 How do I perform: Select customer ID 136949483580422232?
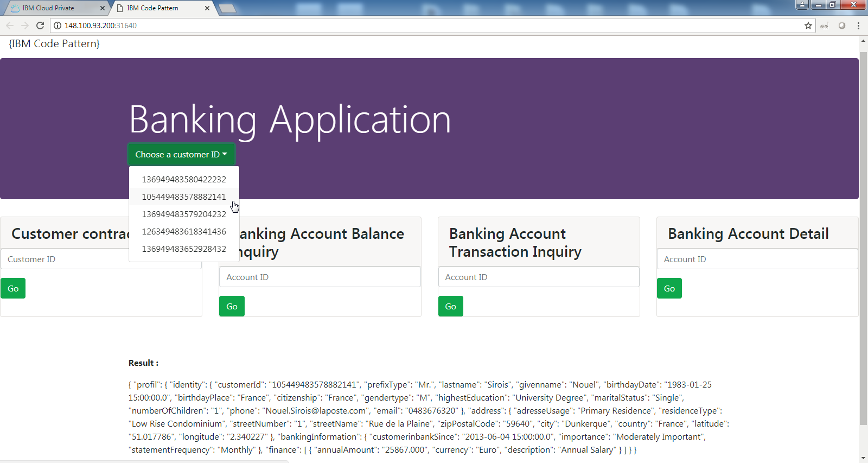point(184,179)
